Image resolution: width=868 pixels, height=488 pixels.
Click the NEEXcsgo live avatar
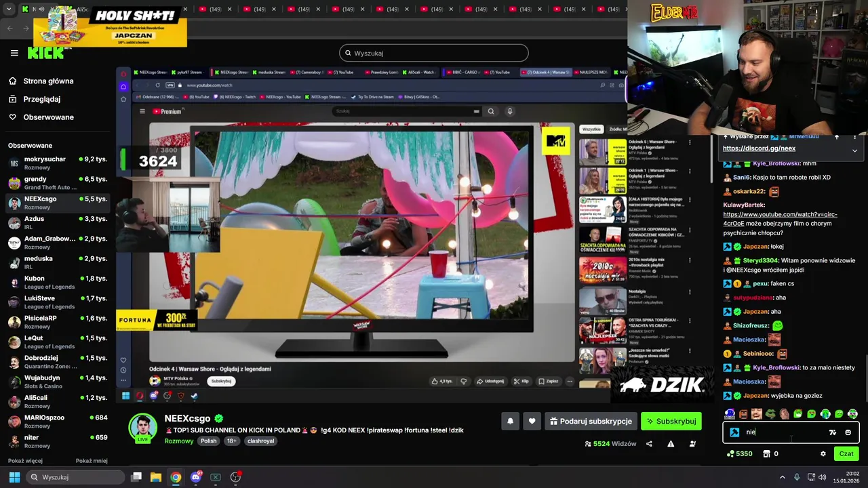(143, 428)
